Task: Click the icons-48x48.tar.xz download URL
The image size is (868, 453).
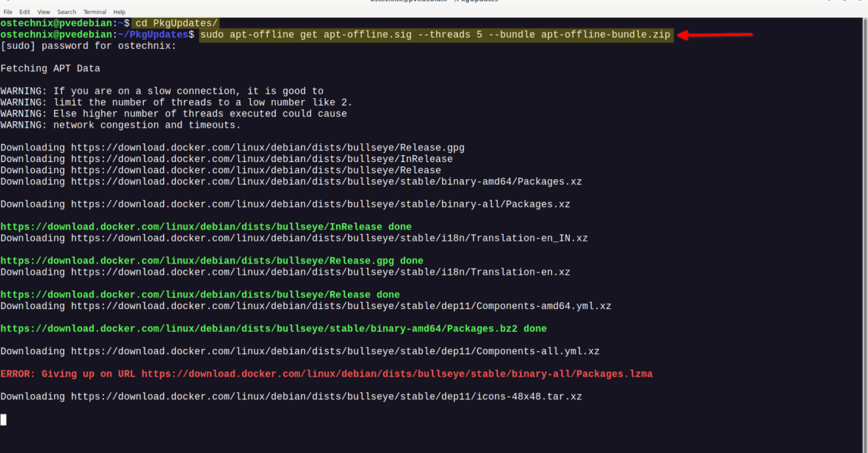Action: pyautogui.click(x=326, y=397)
